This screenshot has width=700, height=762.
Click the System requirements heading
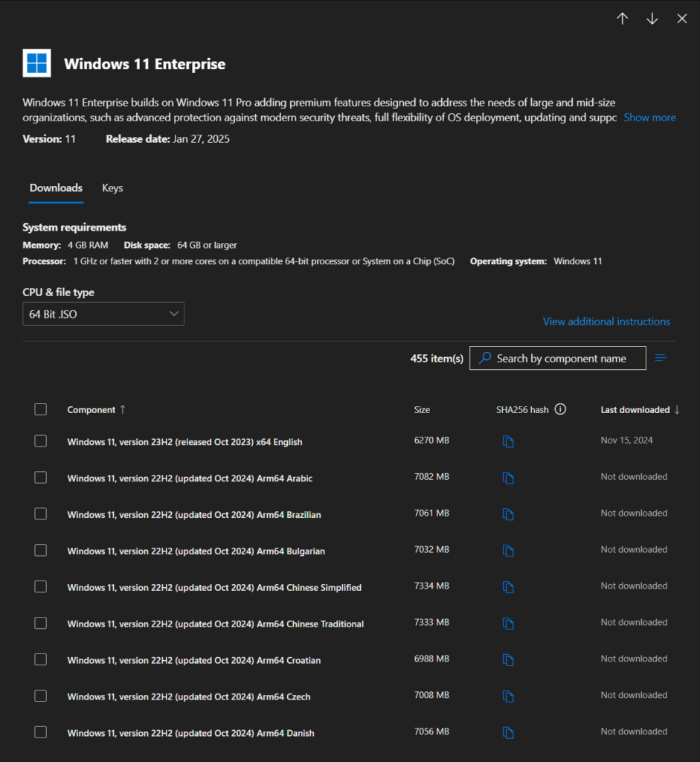pos(74,228)
